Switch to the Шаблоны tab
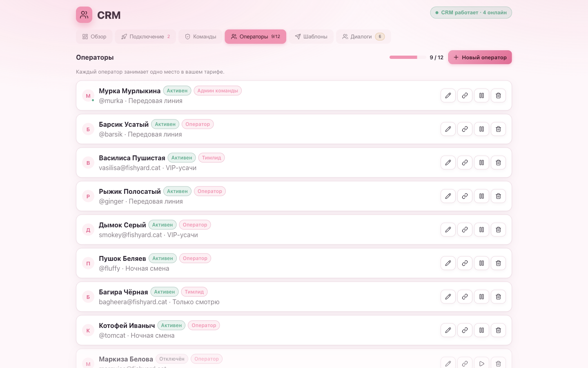Viewport: 588px width, 368px height. (x=311, y=37)
